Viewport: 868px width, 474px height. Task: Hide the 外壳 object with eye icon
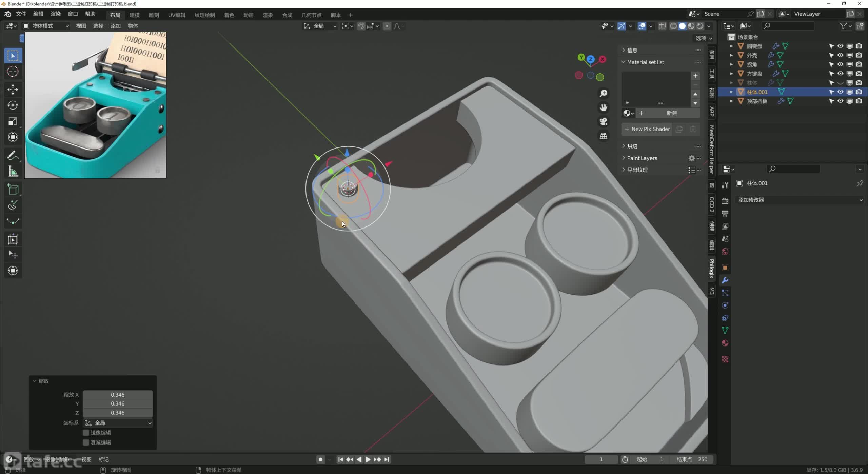click(x=840, y=55)
